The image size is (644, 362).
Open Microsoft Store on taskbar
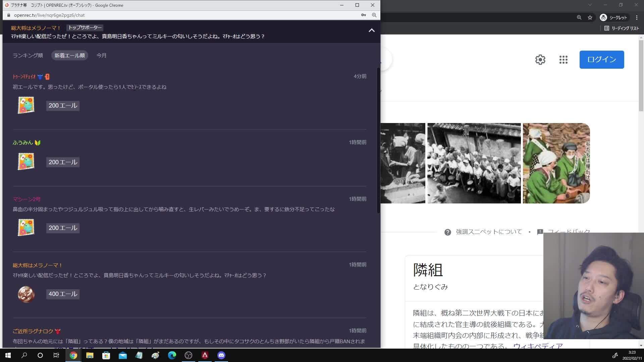pyautogui.click(x=106, y=355)
